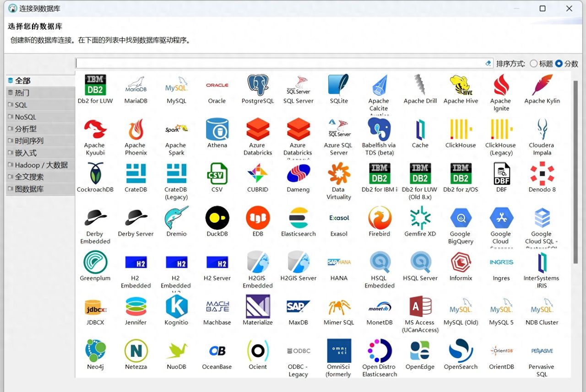Select the Oracle database driver
Viewport: 586px width, 392px height.
(x=217, y=85)
